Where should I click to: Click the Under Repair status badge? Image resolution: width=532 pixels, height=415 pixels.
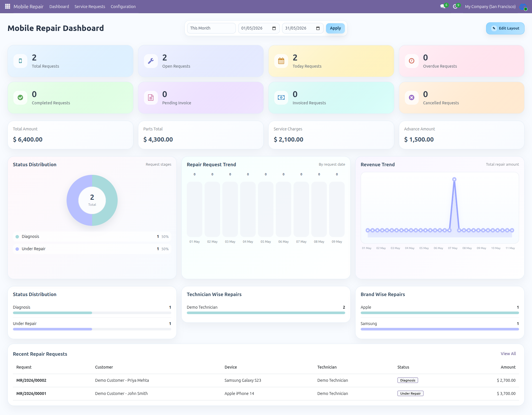tap(410, 394)
